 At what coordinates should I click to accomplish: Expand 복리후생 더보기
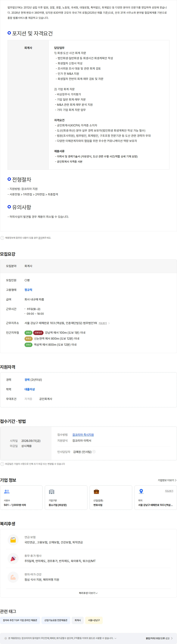click(x=88, y=593)
